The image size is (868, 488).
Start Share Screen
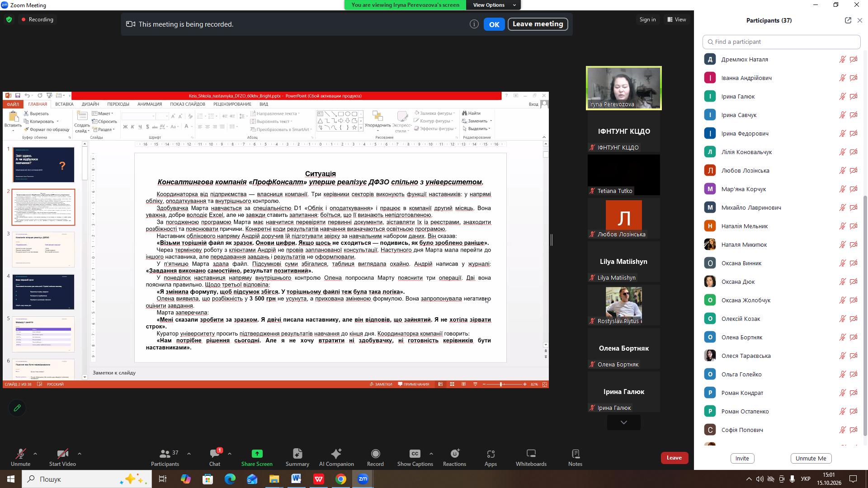tap(257, 457)
